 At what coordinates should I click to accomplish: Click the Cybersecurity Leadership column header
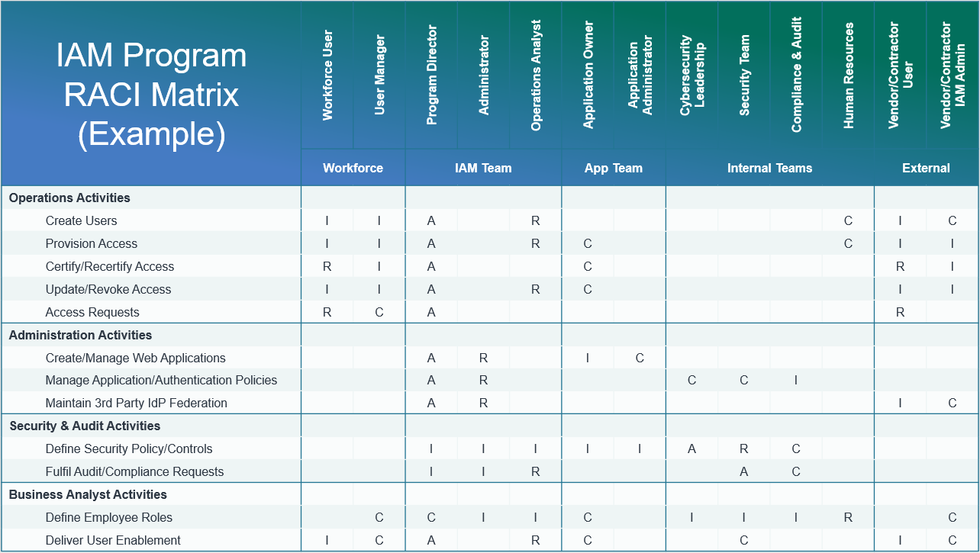692,76
